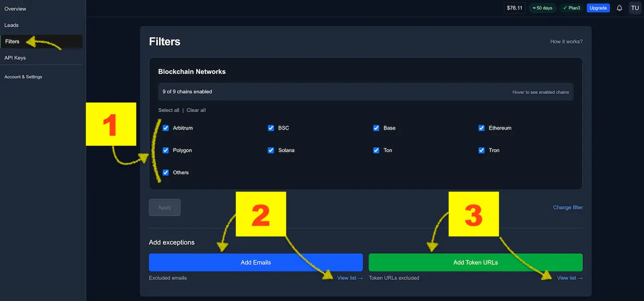Viewport: 644px width, 301px height.
Task: Navigate to Overview in the sidebar
Action: tap(15, 9)
